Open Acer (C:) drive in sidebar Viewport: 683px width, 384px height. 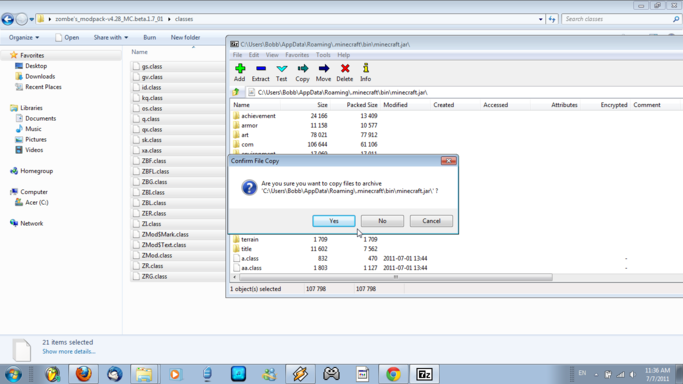(x=37, y=202)
